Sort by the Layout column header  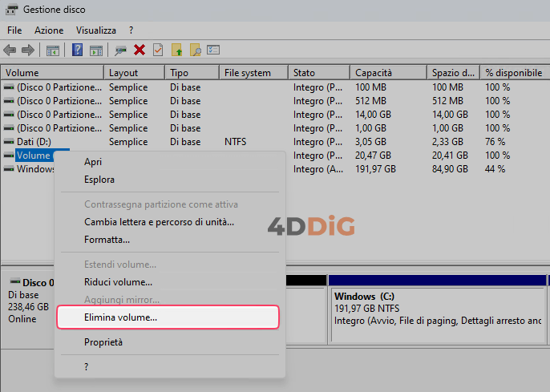(x=135, y=73)
